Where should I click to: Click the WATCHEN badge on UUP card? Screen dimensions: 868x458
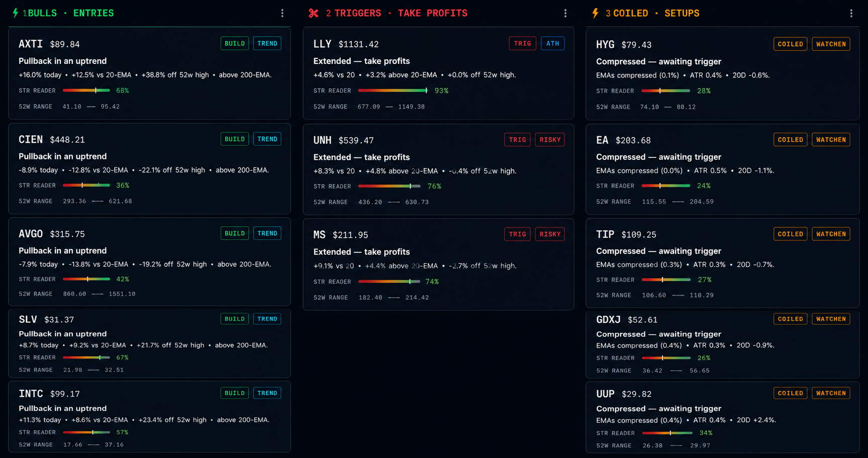(831, 393)
